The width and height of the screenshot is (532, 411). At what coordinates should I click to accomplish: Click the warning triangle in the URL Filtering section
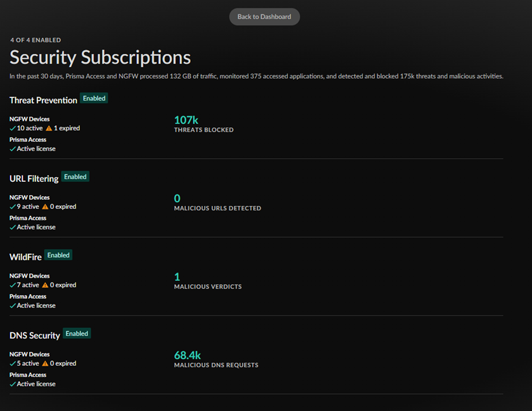[45, 207]
